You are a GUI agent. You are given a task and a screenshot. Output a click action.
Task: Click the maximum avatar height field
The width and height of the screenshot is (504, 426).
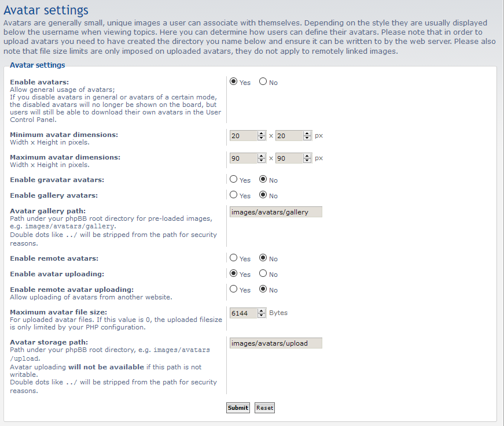coord(289,158)
